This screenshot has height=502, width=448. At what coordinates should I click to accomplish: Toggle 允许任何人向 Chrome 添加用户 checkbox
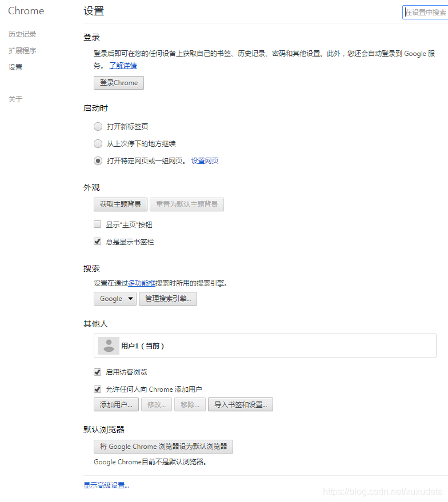[97, 389]
